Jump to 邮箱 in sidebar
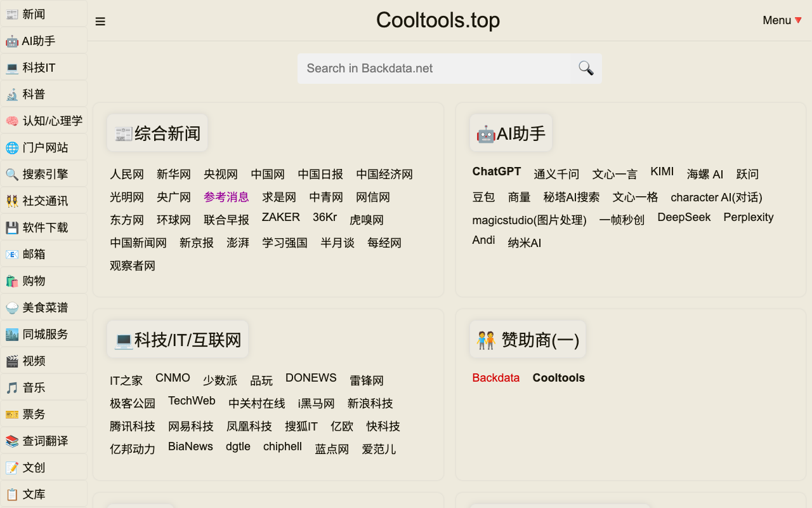 44,254
